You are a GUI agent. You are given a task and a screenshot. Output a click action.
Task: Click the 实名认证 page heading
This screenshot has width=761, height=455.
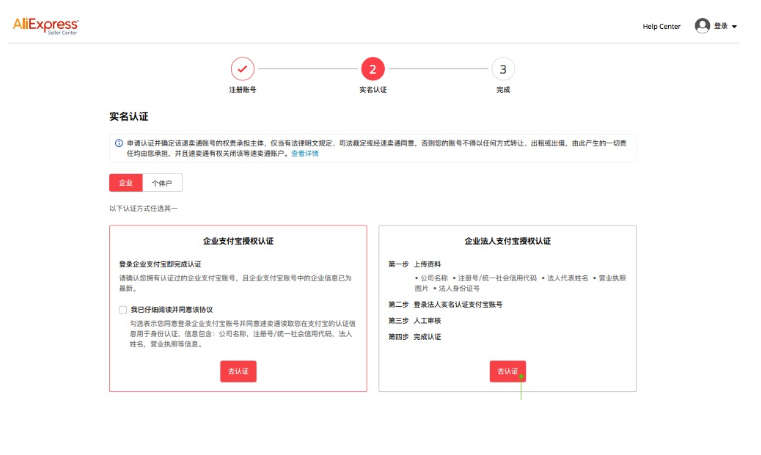coord(129,116)
